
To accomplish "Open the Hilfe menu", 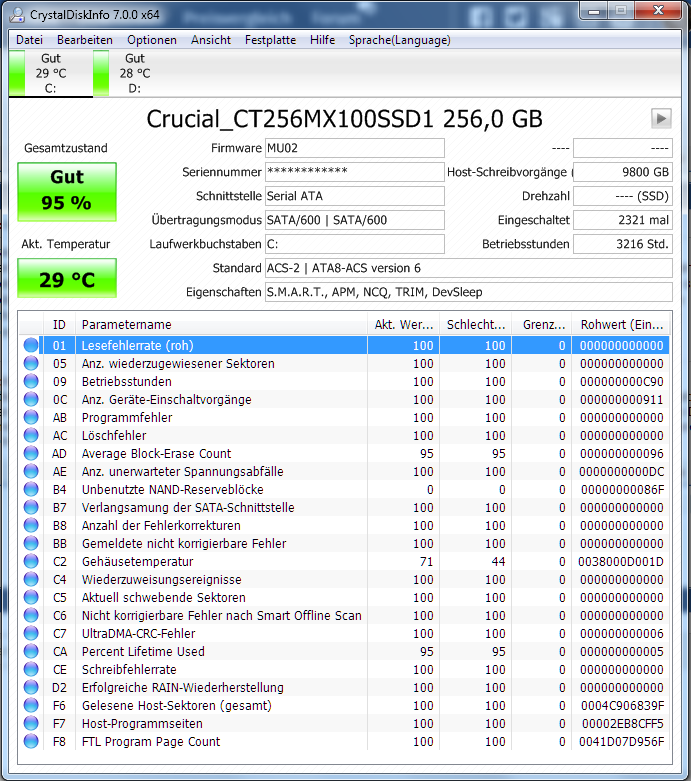I will pyautogui.click(x=322, y=40).
